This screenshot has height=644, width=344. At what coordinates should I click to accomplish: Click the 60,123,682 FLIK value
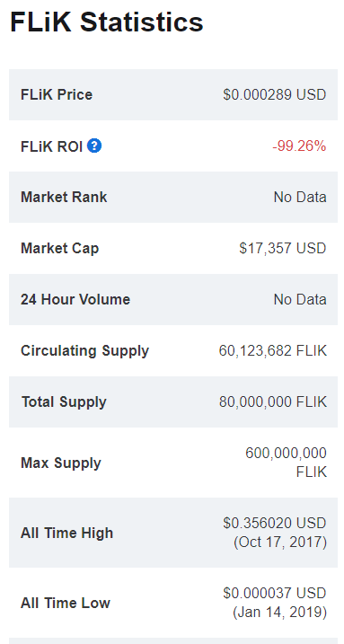tap(273, 351)
